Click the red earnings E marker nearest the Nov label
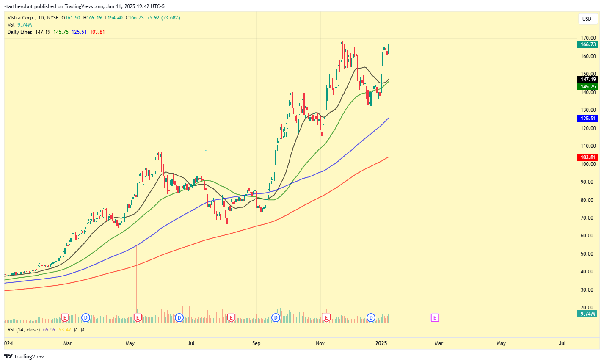 (326, 317)
